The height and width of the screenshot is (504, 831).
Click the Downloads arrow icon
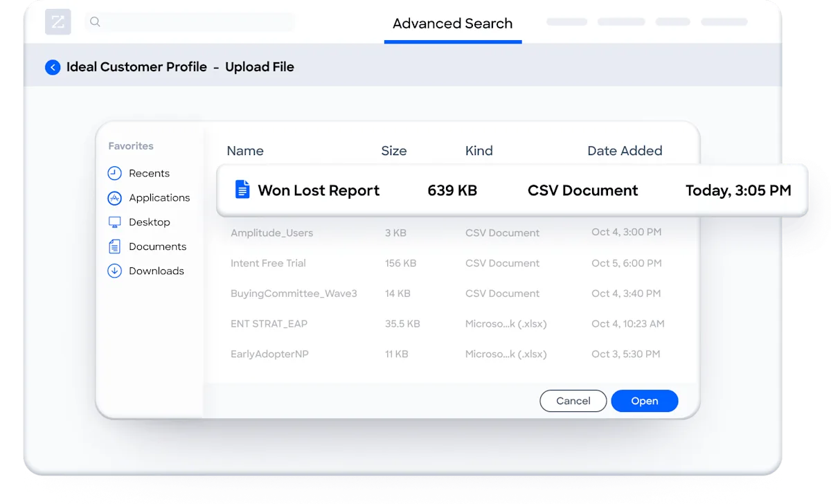click(x=115, y=271)
